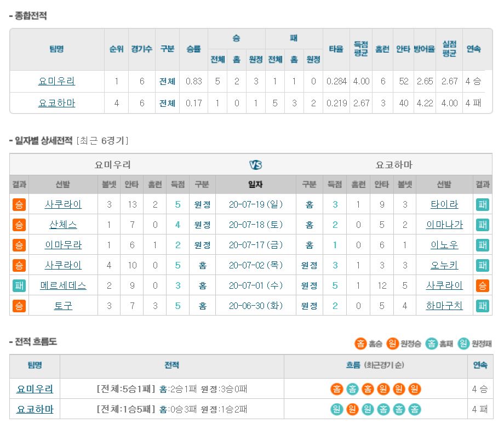Screen dimensions: 504x429
Task: Select date cell 20-07-19 (일)
Action: [255, 204]
